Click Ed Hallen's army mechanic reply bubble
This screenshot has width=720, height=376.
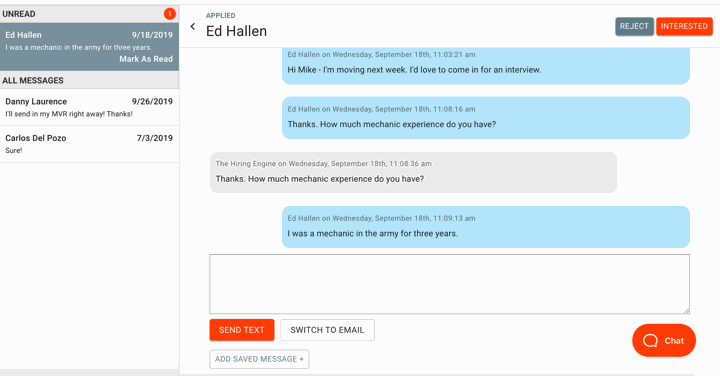(485, 227)
